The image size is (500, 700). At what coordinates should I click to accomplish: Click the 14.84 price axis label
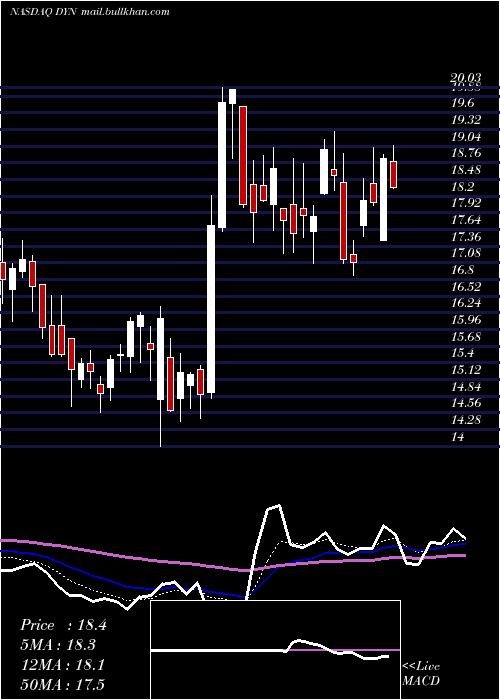[466, 387]
